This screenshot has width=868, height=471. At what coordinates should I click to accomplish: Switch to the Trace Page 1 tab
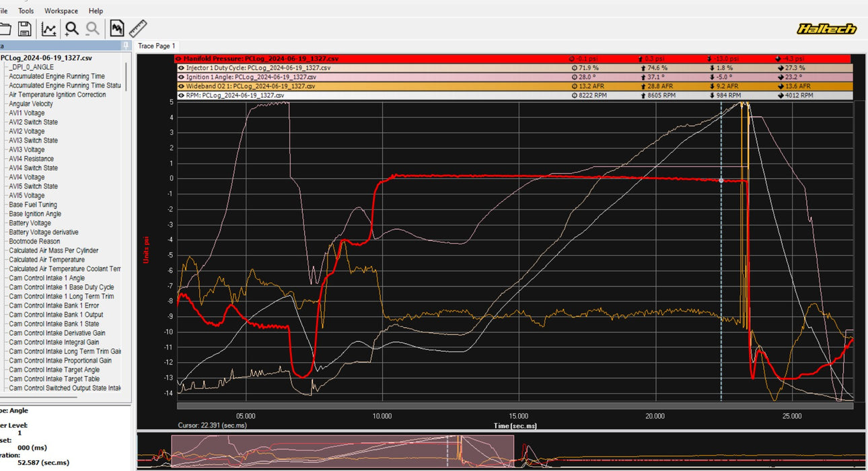coord(156,46)
